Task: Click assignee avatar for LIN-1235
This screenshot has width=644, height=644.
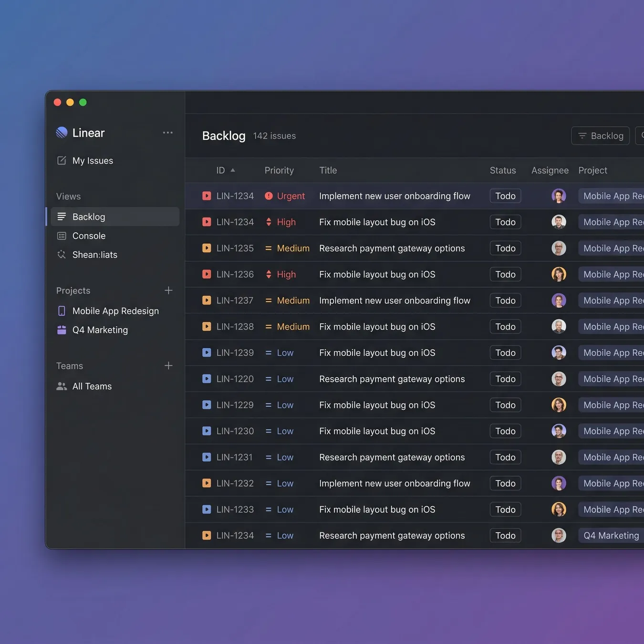Action: point(559,248)
